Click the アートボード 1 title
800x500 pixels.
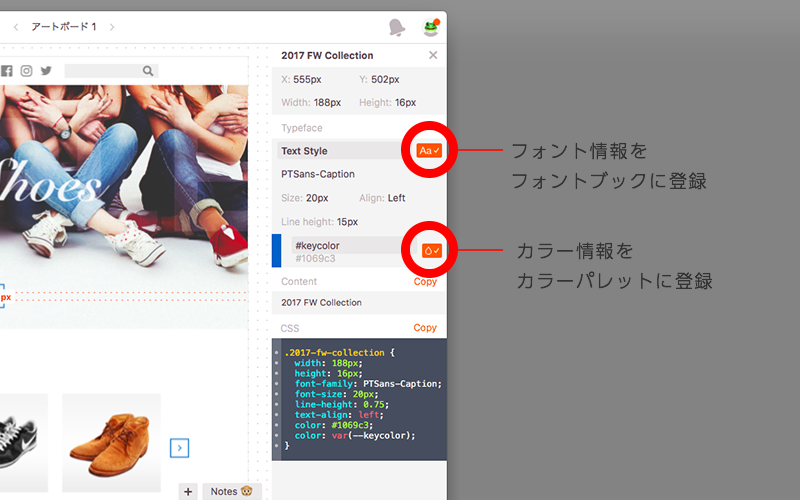[64, 27]
